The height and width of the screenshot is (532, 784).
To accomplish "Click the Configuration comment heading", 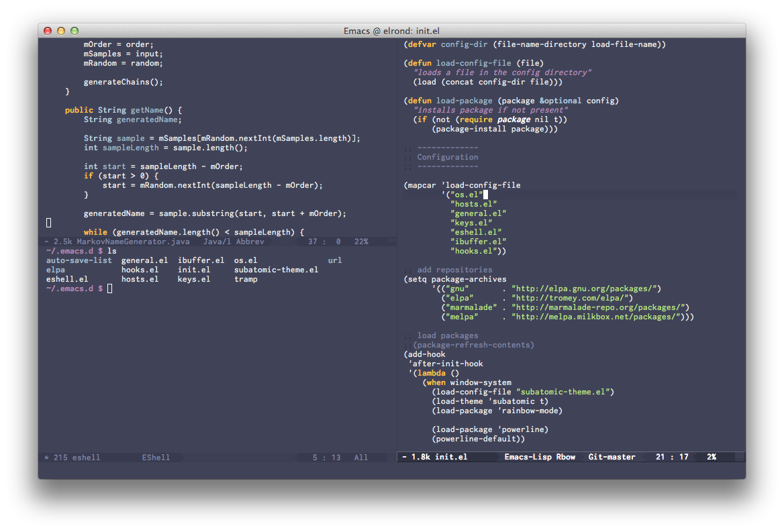I will tap(448, 157).
